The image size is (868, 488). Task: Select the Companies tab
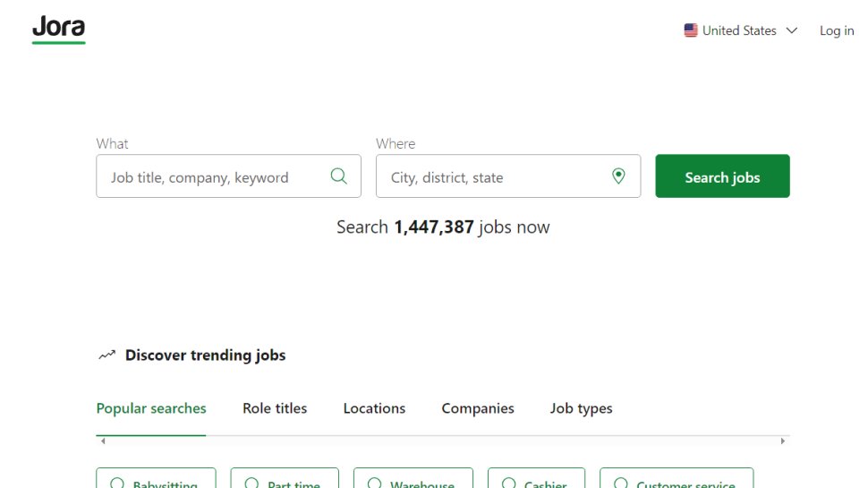point(478,408)
